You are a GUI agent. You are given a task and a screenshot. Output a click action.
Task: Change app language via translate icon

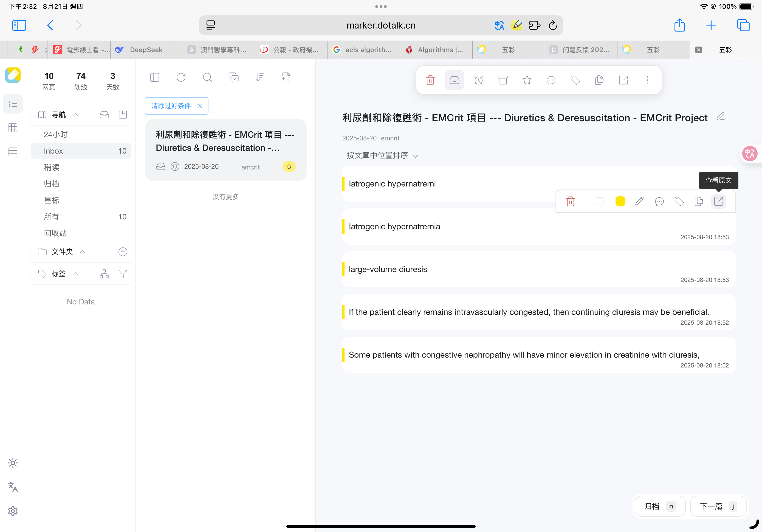pyautogui.click(x=13, y=487)
